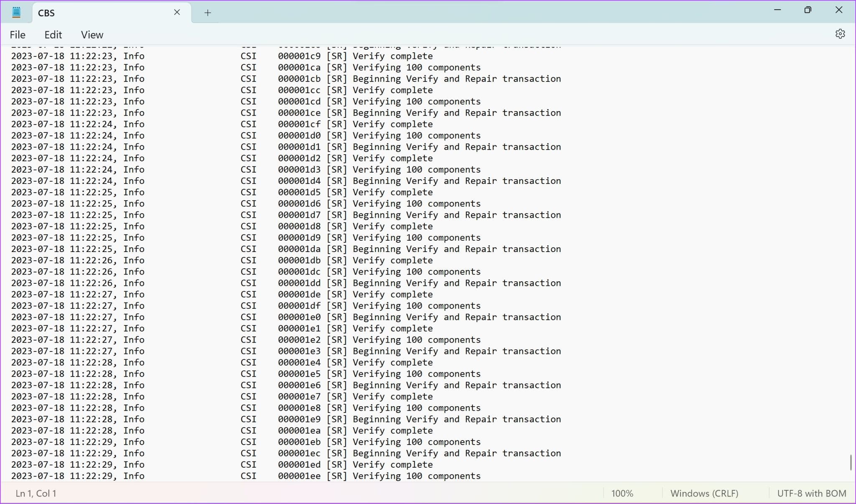Screen dimensions: 856x504
Task: Click log line with ID 000001d9
Action: tap(246, 237)
